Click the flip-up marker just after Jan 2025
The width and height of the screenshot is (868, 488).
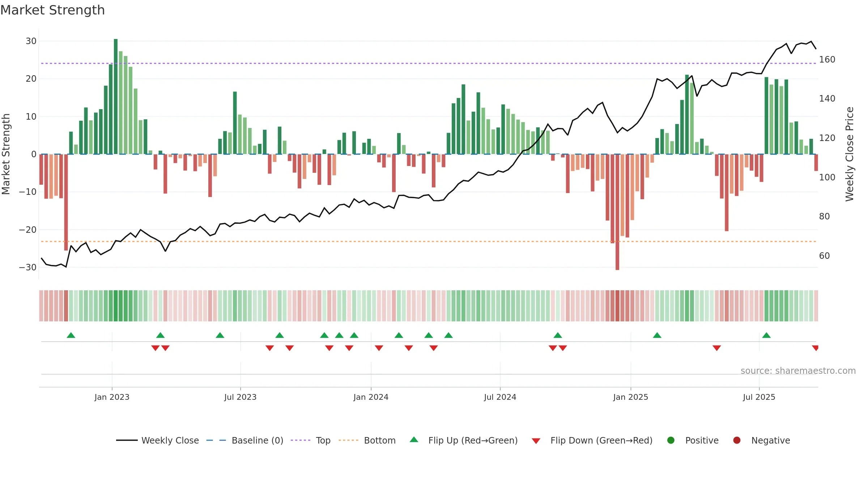click(657, 335)
